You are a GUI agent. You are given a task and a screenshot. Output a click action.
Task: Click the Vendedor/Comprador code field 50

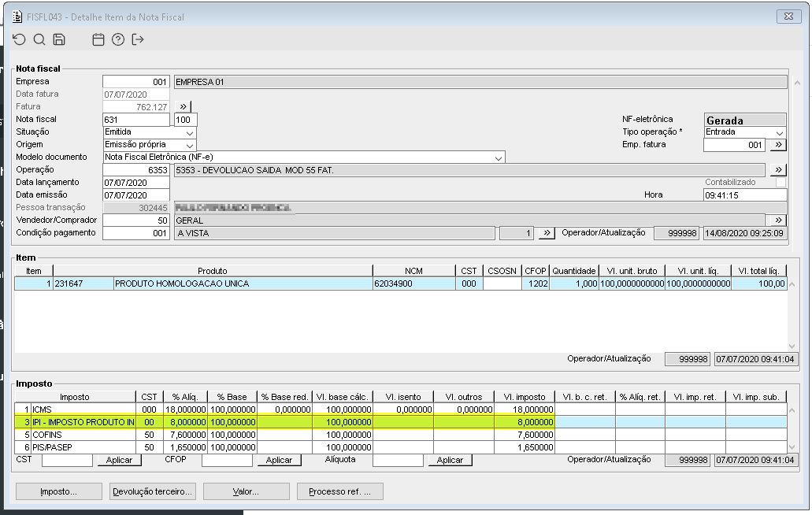(136, 220)
